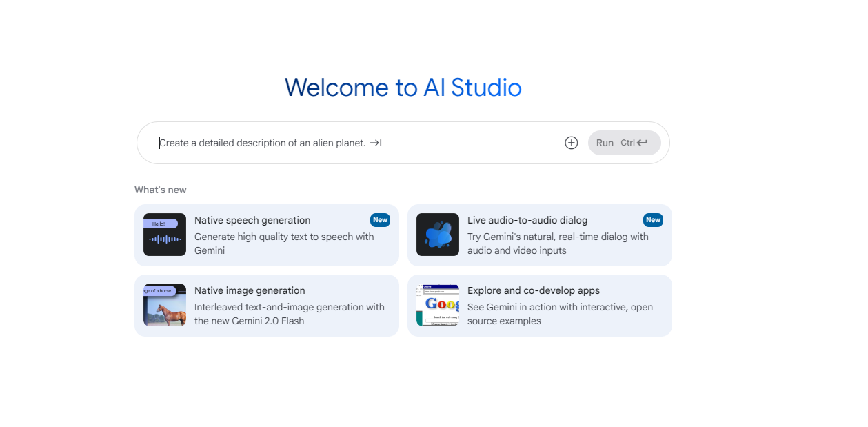
Task: Open the Native image generation card
Action: [267, 306]
